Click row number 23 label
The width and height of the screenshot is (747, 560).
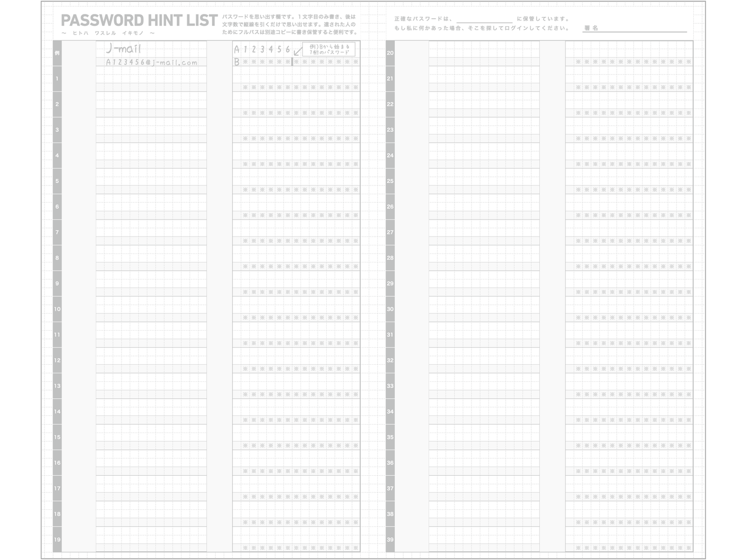(390, 130)
